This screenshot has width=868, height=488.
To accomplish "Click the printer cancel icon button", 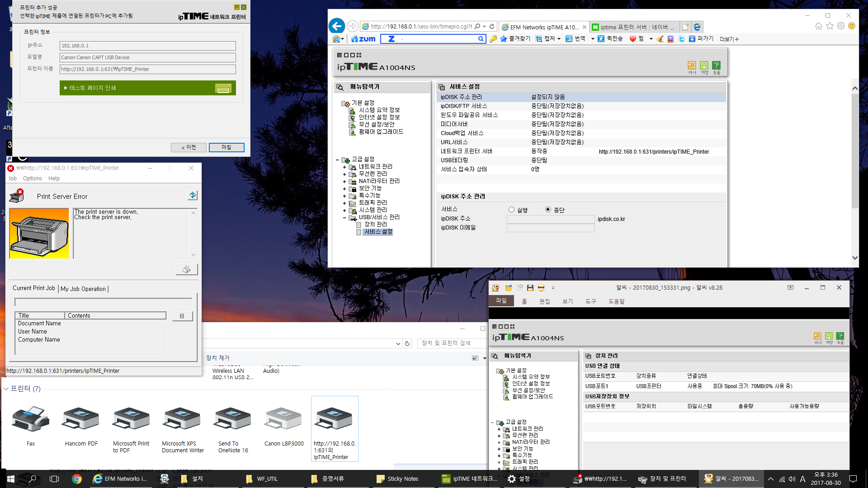I will (187, 270).
